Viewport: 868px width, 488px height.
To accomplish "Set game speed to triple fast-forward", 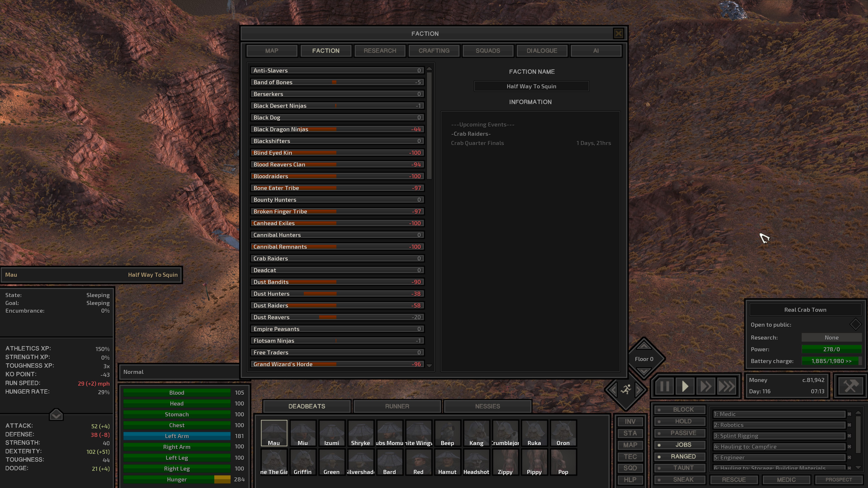I will pyautogui.click(x=726, y=386).
